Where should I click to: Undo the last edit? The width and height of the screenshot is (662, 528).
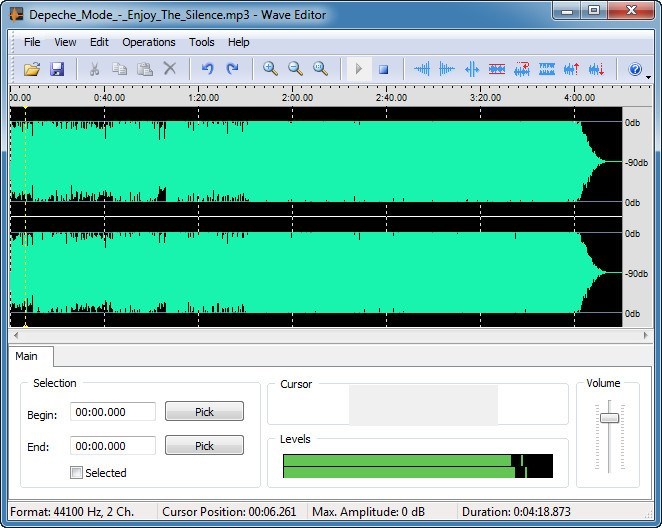pyautogui.click(x=207, y=69)
